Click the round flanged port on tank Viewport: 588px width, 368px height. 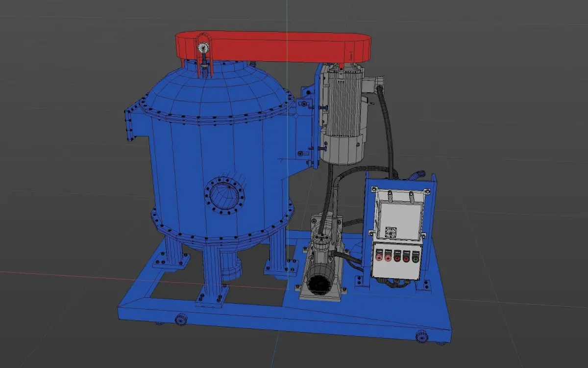[x=225, y=196]
